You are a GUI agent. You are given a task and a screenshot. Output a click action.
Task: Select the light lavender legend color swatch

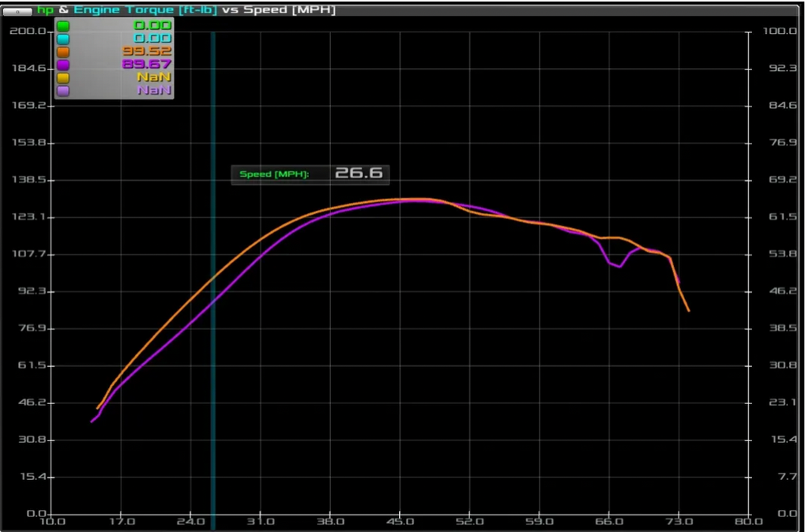pos(63,91)
